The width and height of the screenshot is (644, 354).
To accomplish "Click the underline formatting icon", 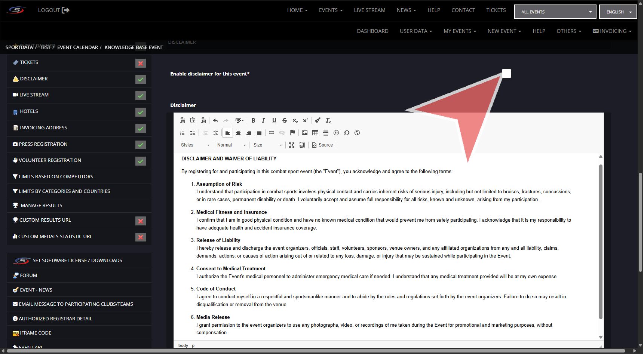I will point(274,120).
